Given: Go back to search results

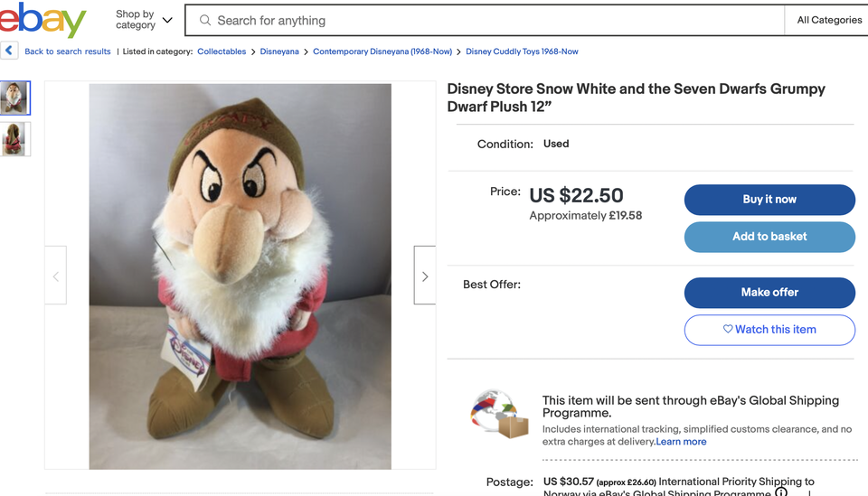Looking at the screenshot, I should pos(68,51).
